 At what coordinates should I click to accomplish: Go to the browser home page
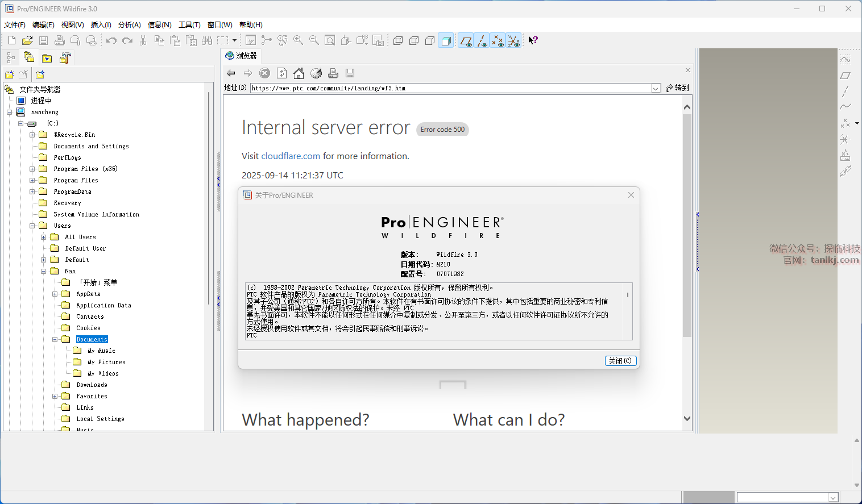[299, 73]
